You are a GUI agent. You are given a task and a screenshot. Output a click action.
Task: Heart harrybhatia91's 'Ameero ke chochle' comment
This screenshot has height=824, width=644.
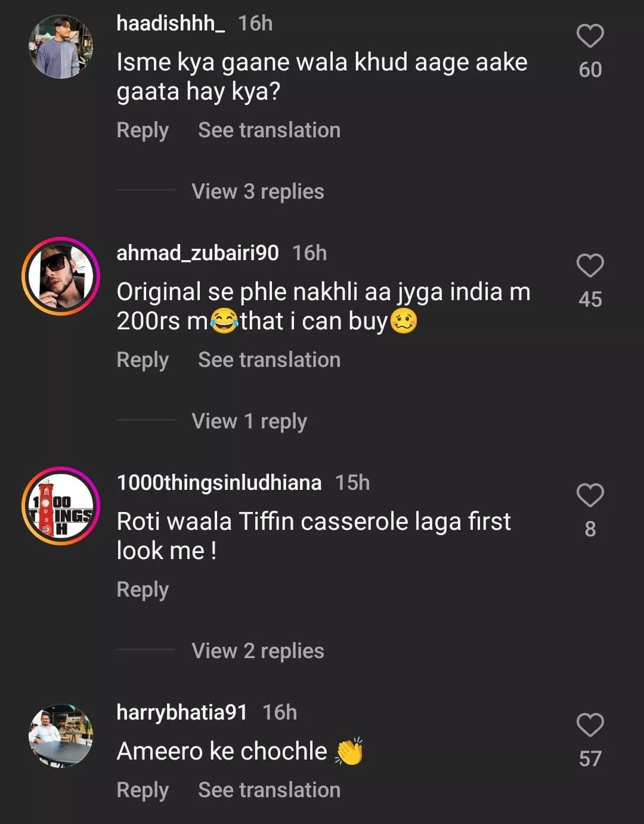coord(590,726)
